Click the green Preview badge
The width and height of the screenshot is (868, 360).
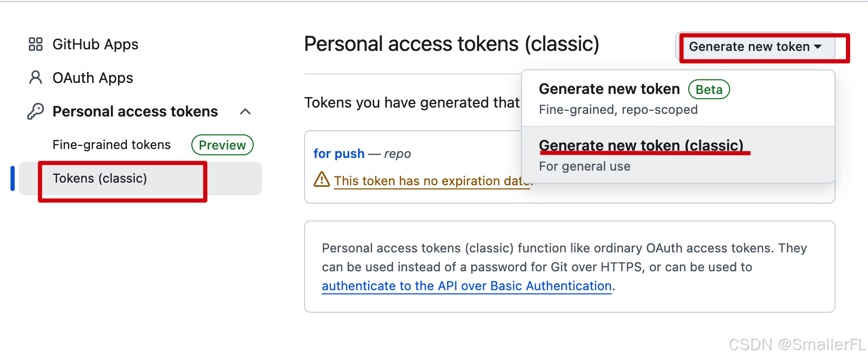[x=222, y=145]
